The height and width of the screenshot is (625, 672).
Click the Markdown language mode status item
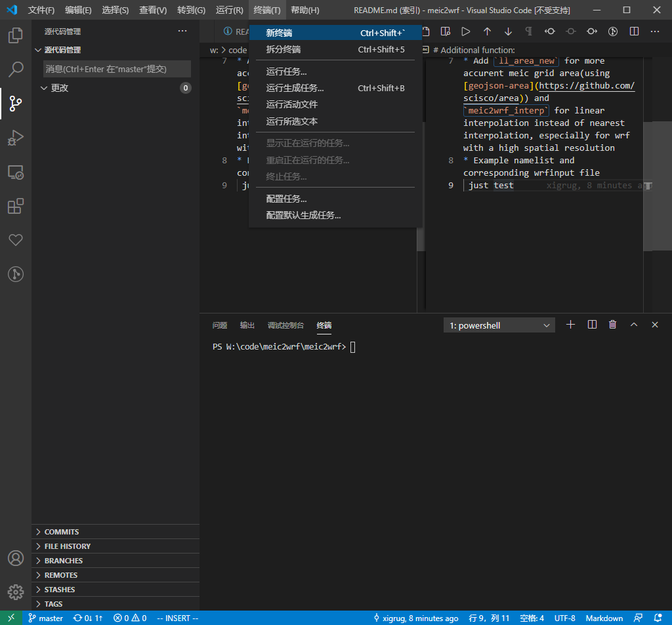pos(604,618)
